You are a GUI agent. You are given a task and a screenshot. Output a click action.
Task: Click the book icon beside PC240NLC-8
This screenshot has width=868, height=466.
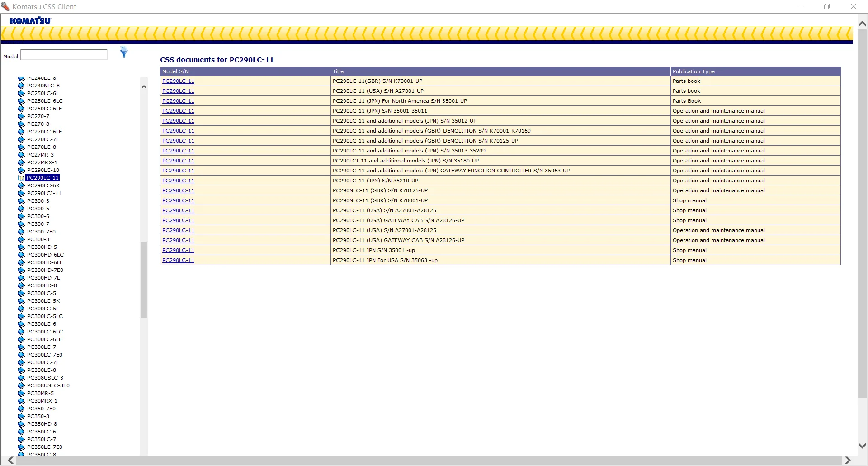(x=21, y=86)
